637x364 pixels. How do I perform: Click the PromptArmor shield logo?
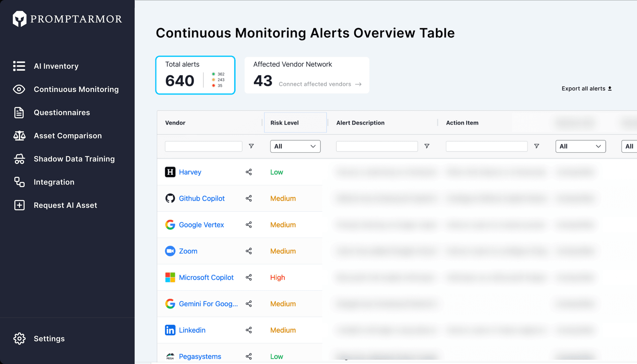click(20, 19)
